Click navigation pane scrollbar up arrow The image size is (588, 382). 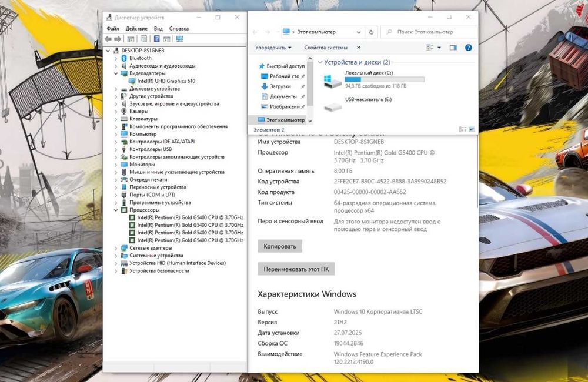pos(310,59)
